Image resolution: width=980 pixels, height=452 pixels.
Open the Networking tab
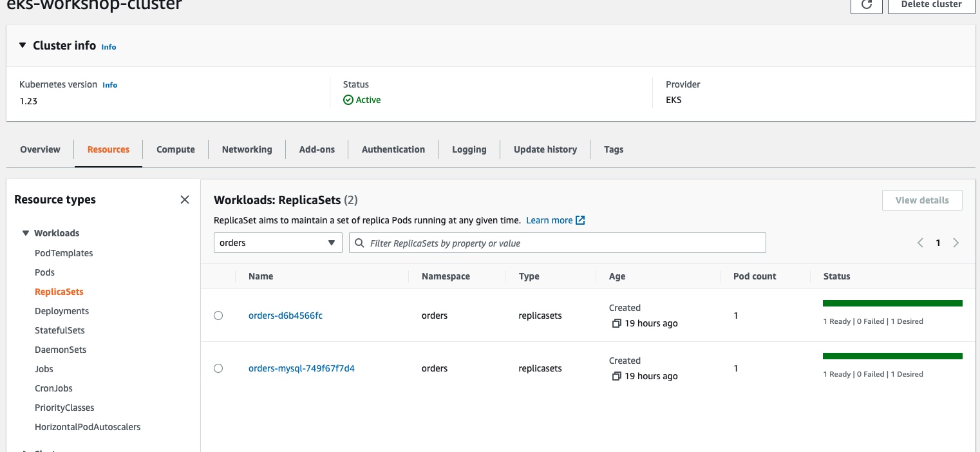[247, 149]
